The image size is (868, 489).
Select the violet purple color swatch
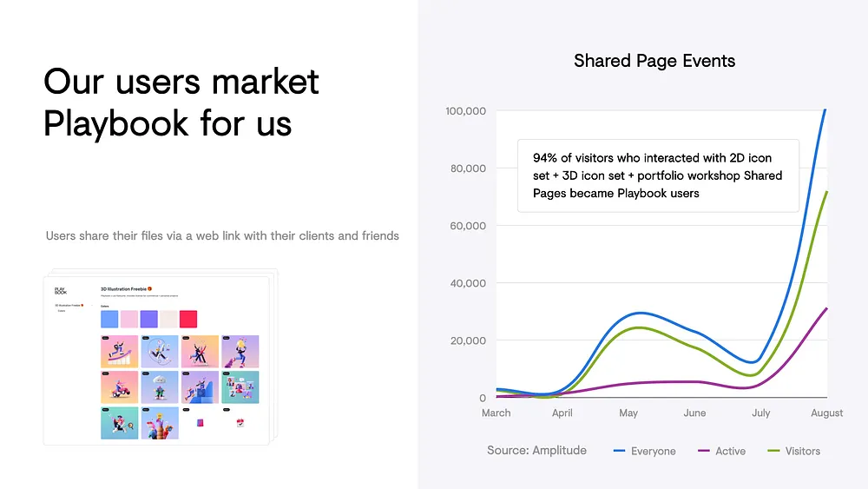(148, 319)
